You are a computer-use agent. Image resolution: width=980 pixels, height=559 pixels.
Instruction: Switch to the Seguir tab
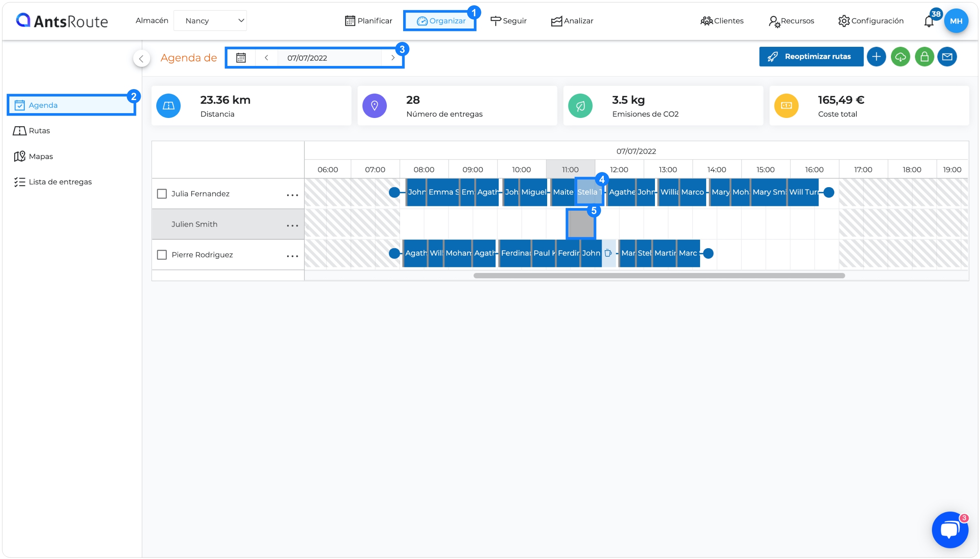509,21
